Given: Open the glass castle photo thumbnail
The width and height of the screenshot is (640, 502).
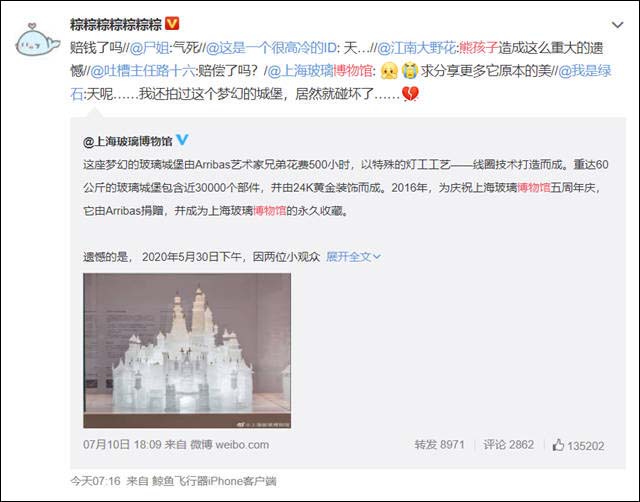Looking at the screenshot, I should point(187,351).
